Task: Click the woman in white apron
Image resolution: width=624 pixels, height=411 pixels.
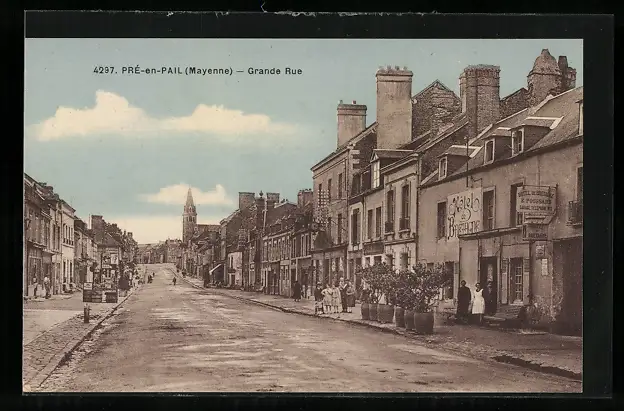Action: point(478,301)
